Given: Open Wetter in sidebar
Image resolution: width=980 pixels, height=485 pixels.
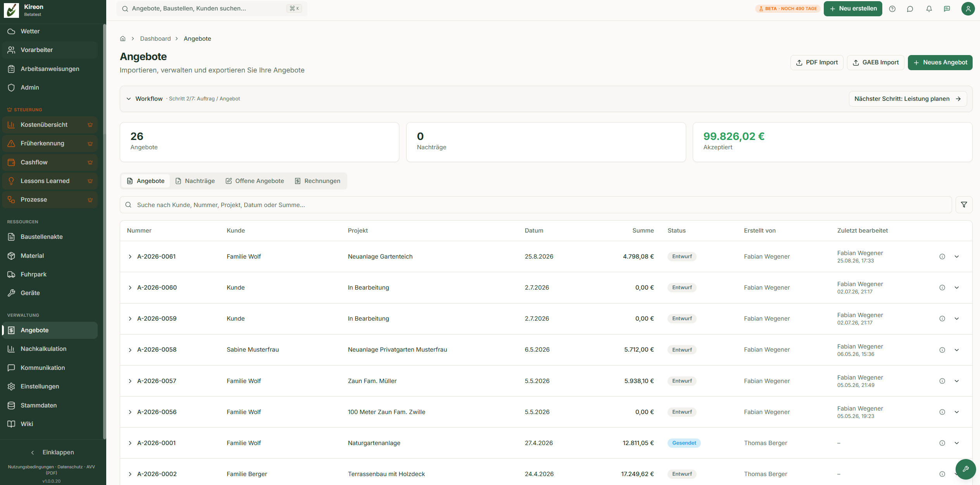Looking at the screenshot, I should [x=50, y=31].
